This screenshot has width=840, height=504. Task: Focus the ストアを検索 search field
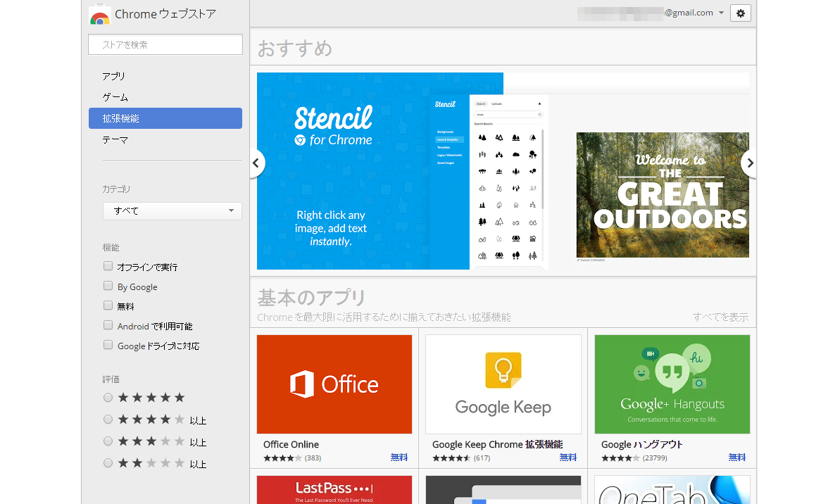pos(165,44)
